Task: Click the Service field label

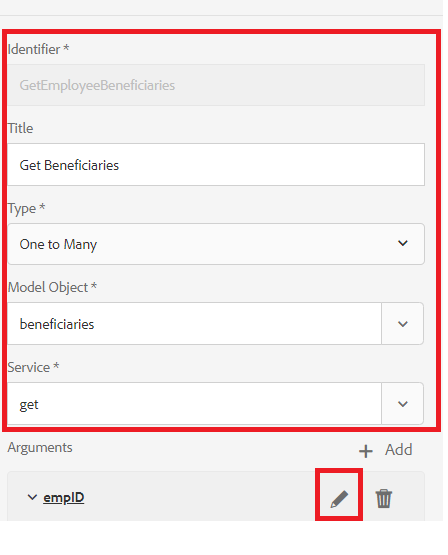Action: point(33,367)
